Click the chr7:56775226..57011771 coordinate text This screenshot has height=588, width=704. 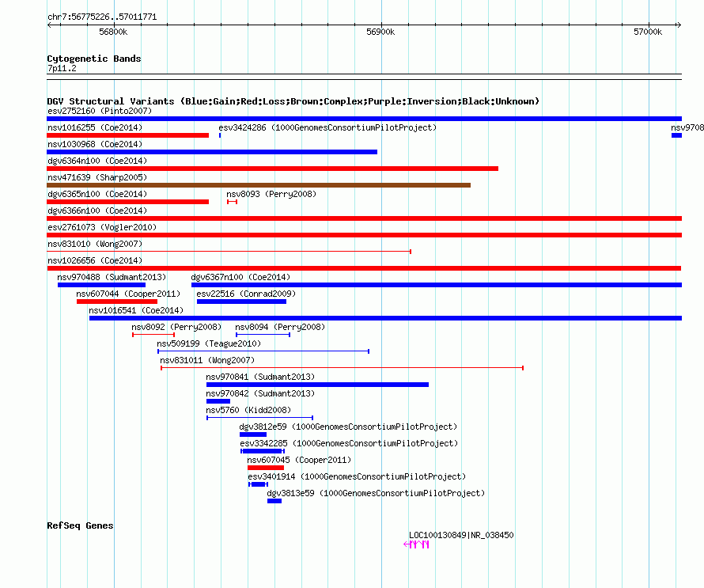102,17
